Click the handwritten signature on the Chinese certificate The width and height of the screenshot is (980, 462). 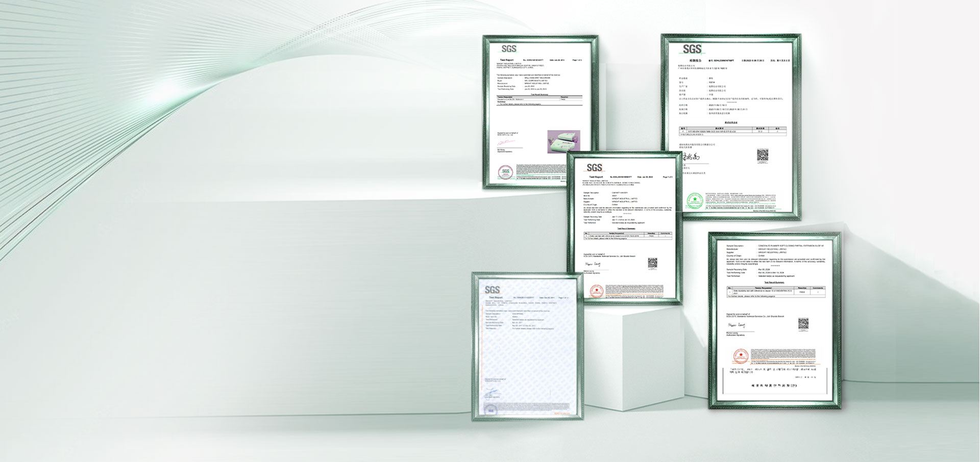point(691,158)
